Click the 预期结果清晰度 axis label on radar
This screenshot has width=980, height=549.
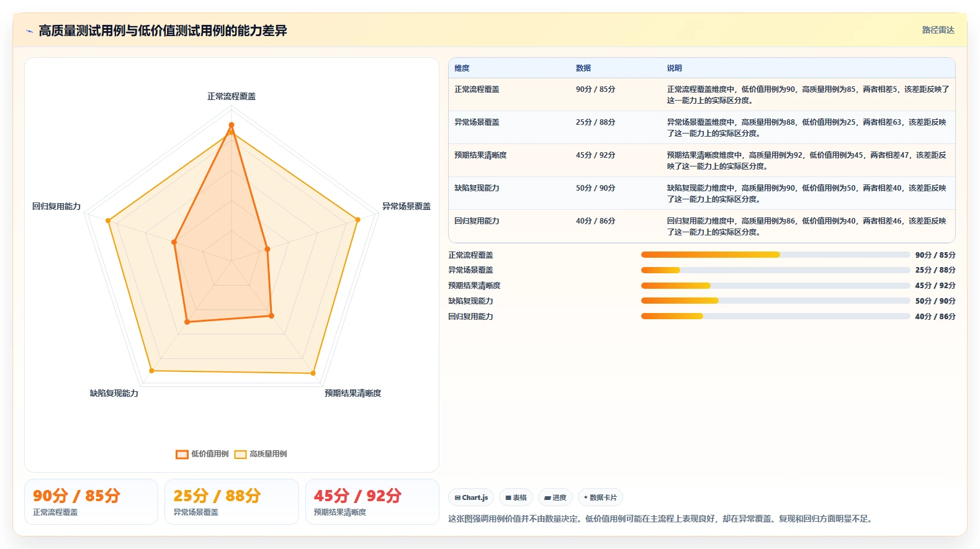(353, 393)
